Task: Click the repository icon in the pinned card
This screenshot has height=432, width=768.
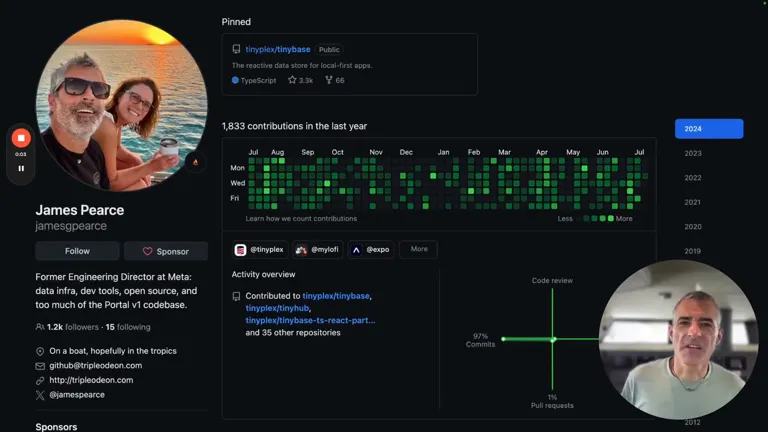Action: [236, 49]
